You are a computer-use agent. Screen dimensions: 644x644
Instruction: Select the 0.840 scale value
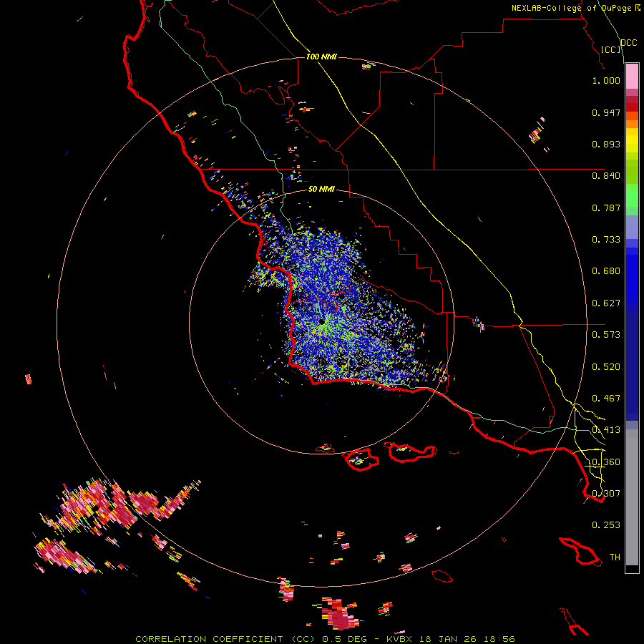606,176
